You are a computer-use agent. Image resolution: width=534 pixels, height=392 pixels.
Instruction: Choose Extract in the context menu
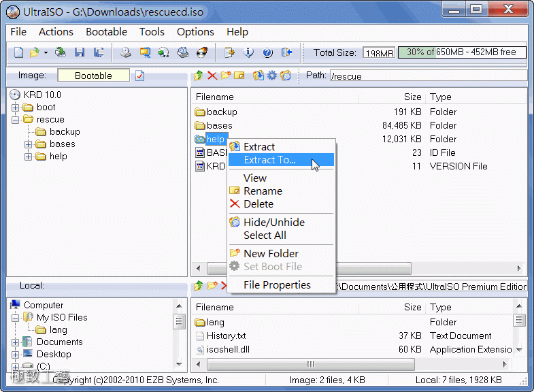click(282, 147)
